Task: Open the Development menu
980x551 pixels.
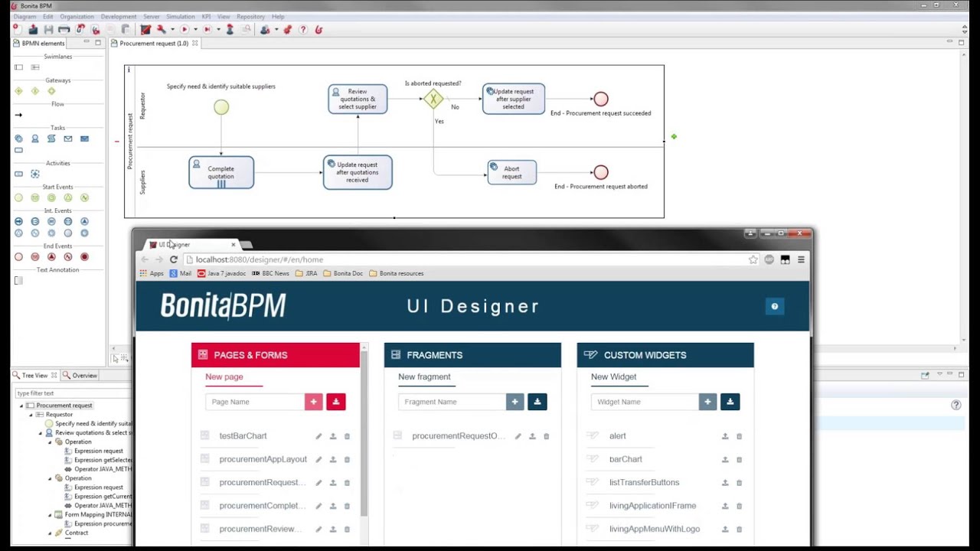Action: [118, 17]
